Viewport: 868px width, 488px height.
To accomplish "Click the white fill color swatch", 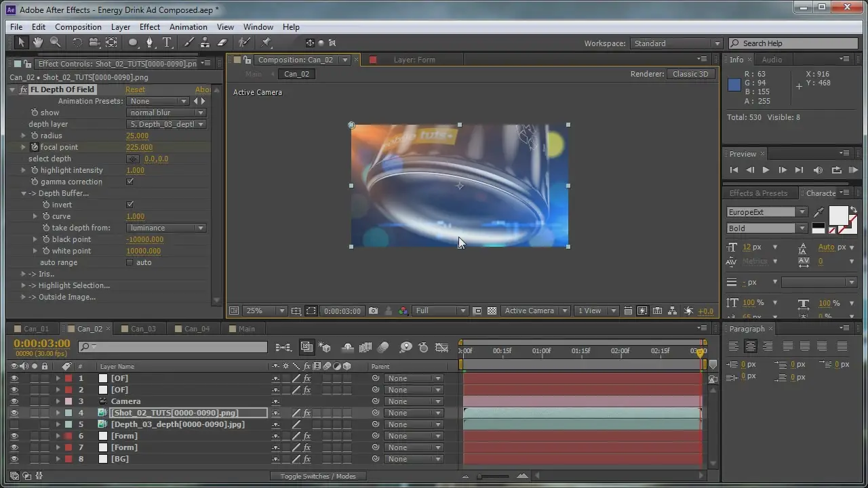I will (838, 216).
